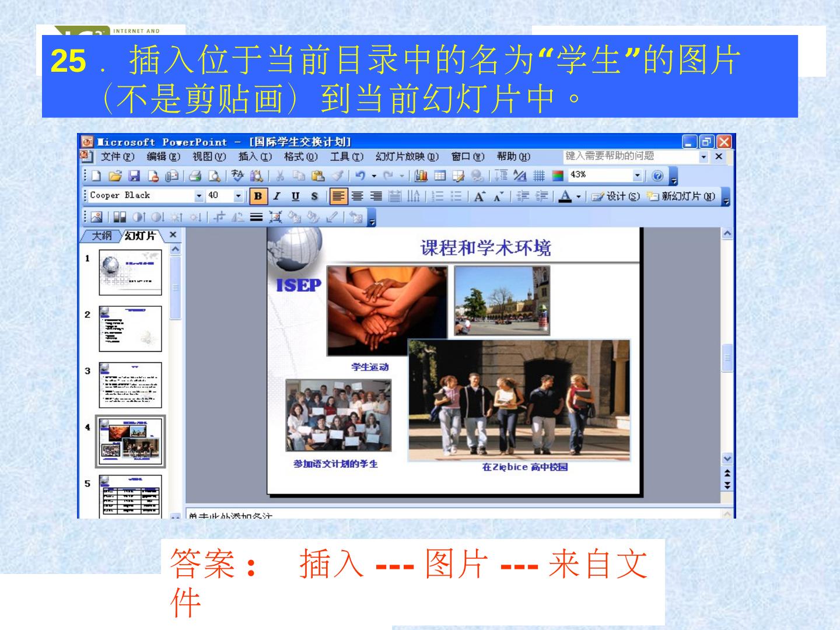
Task: Expand the help question box dropdown
Action: pos(704,157)
